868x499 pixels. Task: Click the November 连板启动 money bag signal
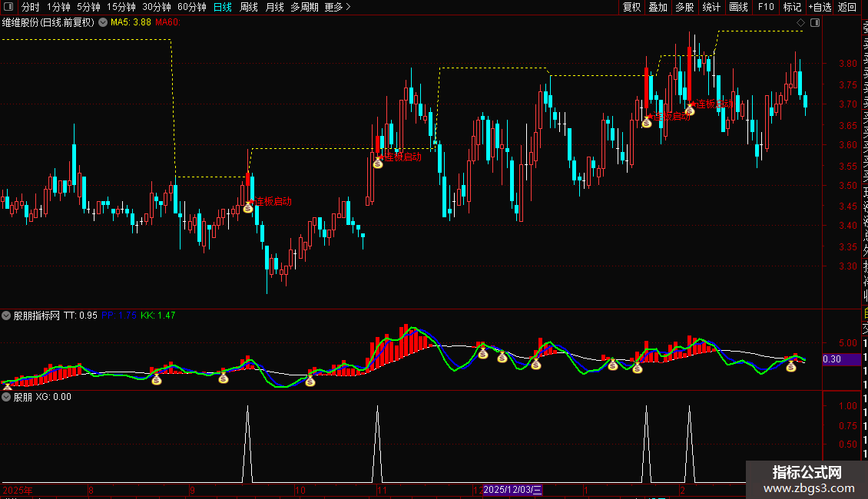coord(378,164)
